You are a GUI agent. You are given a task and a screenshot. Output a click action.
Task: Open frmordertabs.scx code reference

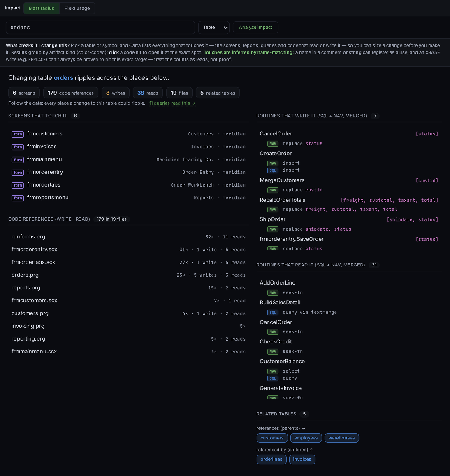click(x=129, y=262)
